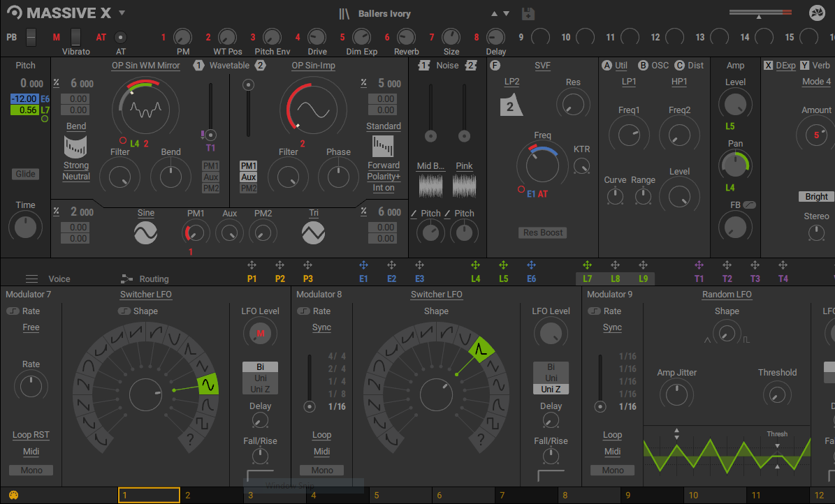Click the X insert effect slot icon
Screen dimensions: 835x504
pos(768,66)
